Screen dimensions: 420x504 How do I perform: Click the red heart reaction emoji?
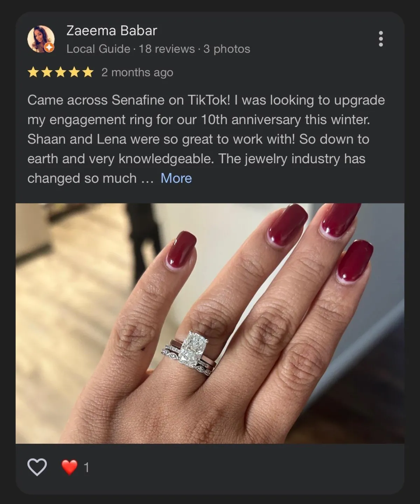(69, 467)
